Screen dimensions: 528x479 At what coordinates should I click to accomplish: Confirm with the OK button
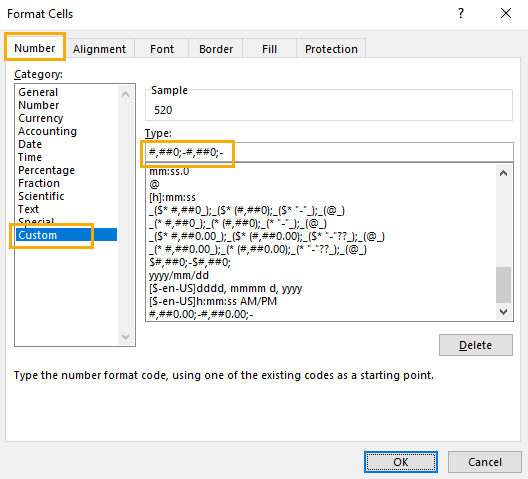[401, 462]
